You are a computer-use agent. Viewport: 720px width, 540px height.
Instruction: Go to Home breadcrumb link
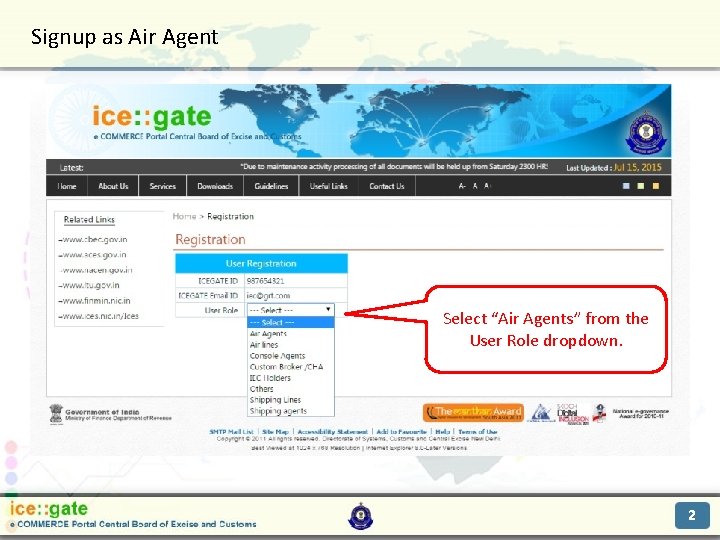click(x=184, y=216)
